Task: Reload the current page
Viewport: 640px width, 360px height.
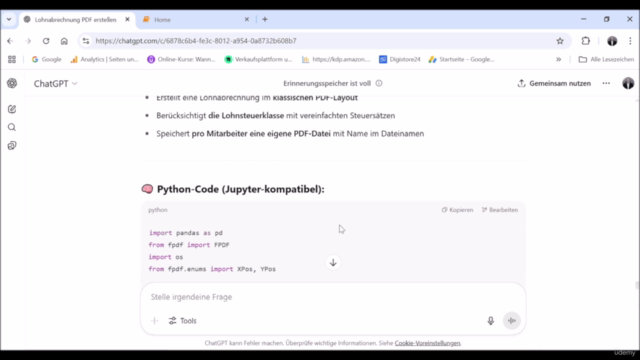Action: tap(46, 41)
